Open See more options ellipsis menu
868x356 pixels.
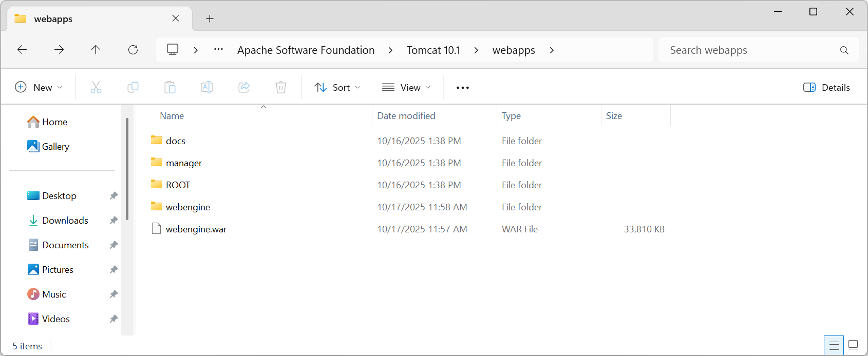click(463, 87)
